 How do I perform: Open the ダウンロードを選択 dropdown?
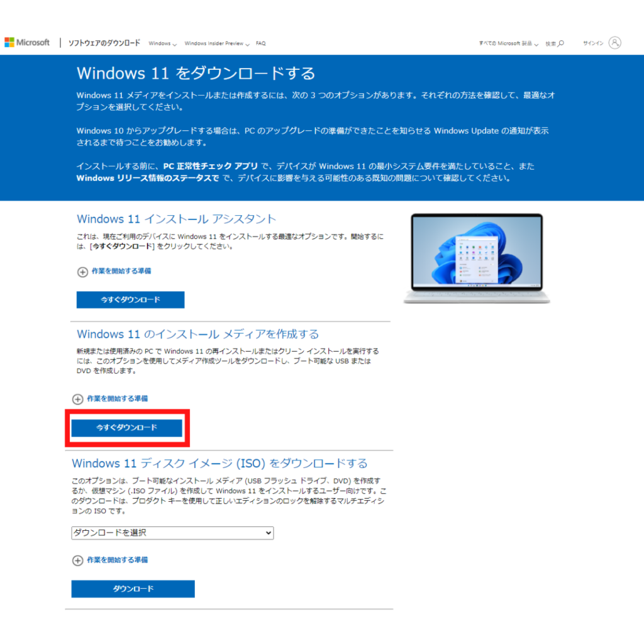172,533
